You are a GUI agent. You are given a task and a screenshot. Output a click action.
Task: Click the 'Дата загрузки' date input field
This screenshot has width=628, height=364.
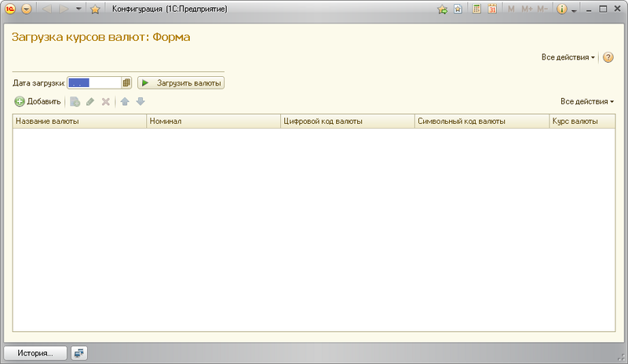click(x=94, y=83)
